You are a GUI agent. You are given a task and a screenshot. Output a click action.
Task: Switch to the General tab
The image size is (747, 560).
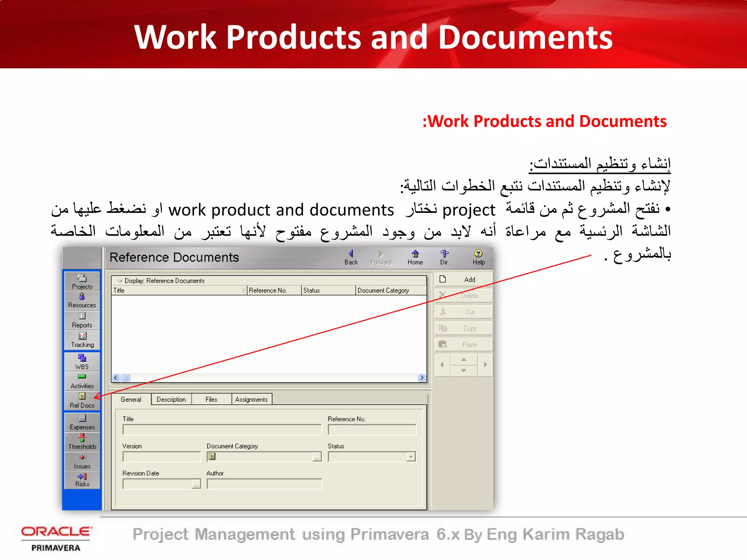pos(131,400)
